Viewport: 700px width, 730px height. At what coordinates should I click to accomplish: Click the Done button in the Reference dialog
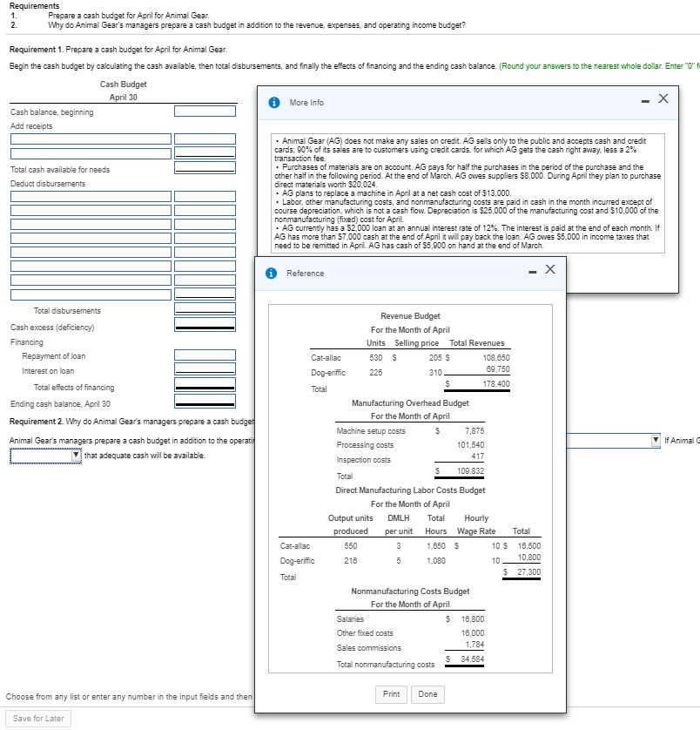point(426,694)
